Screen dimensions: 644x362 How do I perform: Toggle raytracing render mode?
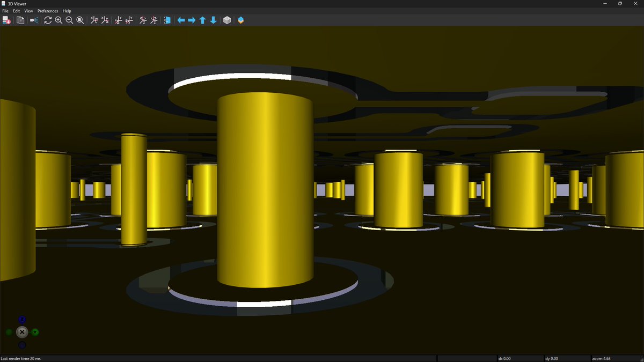pos(34,20)
